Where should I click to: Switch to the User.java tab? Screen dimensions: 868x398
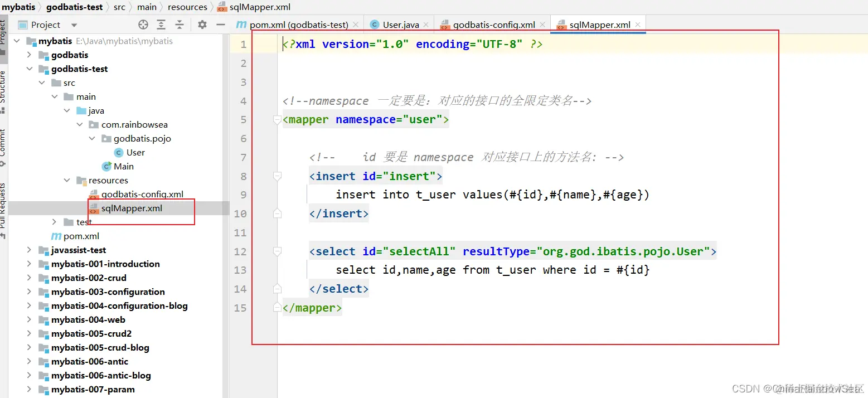click(400, 25)
